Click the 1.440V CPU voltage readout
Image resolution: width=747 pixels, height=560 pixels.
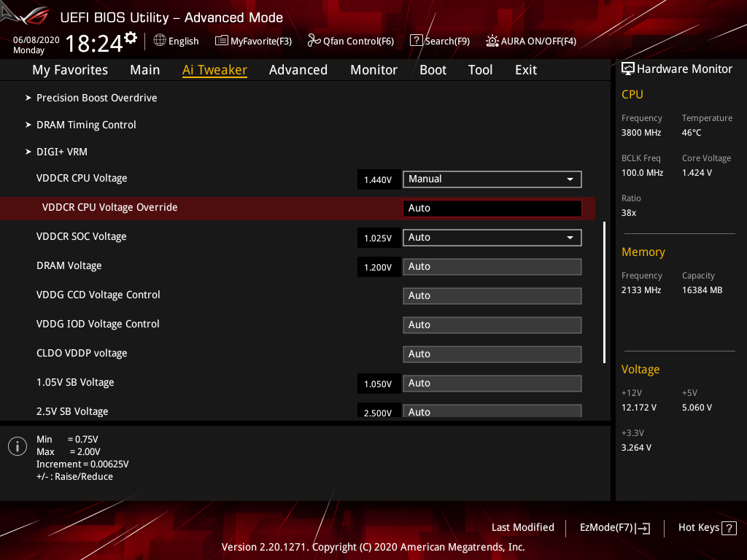click(x=379, y=179)
